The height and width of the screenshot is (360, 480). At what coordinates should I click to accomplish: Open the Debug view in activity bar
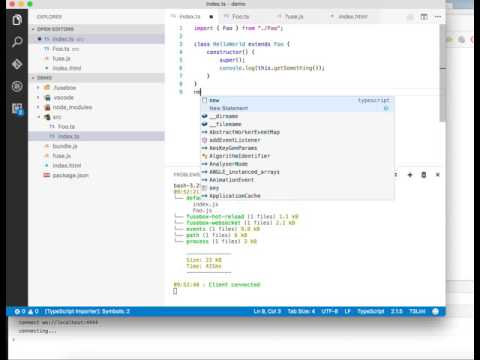pos(17,86)
